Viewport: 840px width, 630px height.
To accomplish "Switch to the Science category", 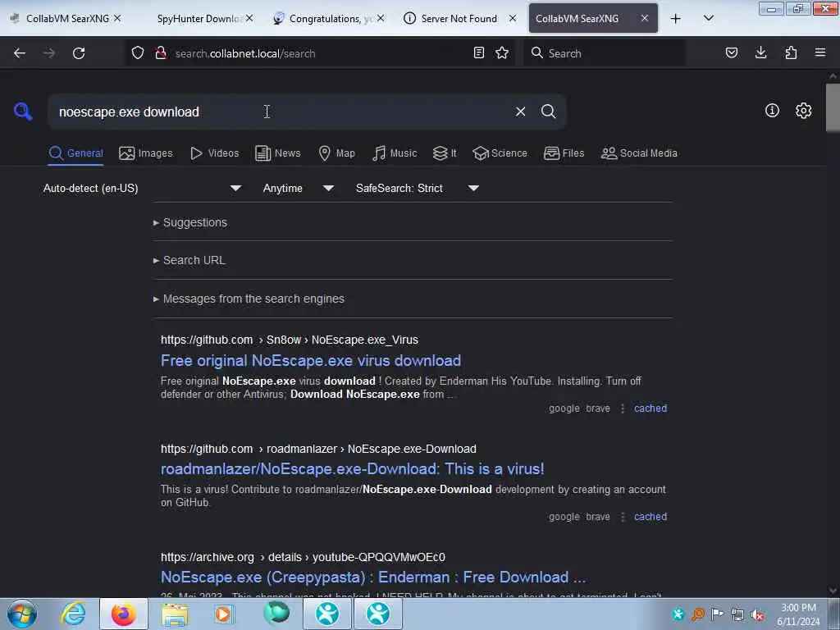I will [x=500, y=153].
